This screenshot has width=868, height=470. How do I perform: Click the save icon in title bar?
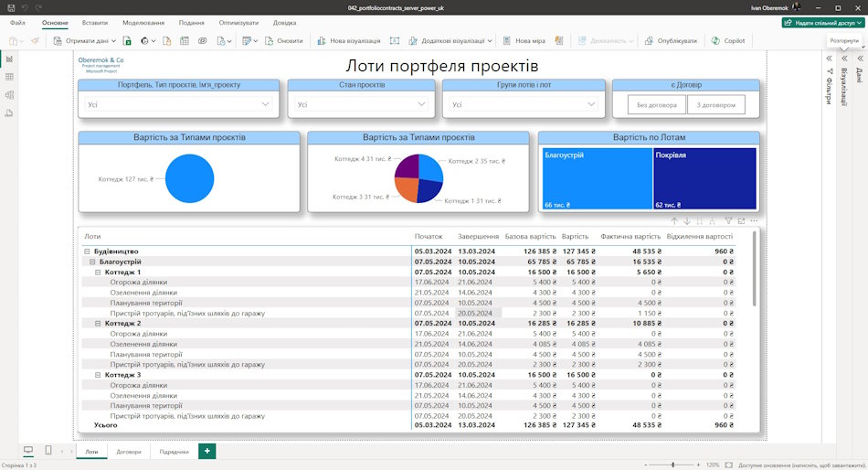coord(11,7)
